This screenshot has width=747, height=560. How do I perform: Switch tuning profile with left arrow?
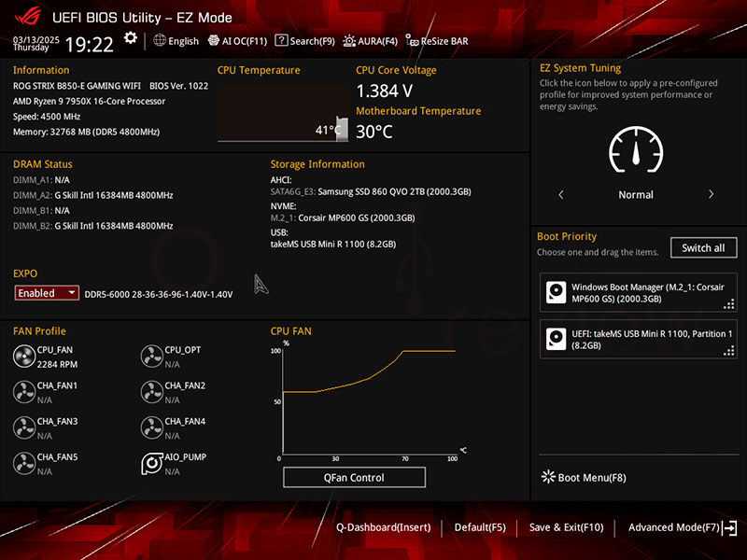point(561,195)
